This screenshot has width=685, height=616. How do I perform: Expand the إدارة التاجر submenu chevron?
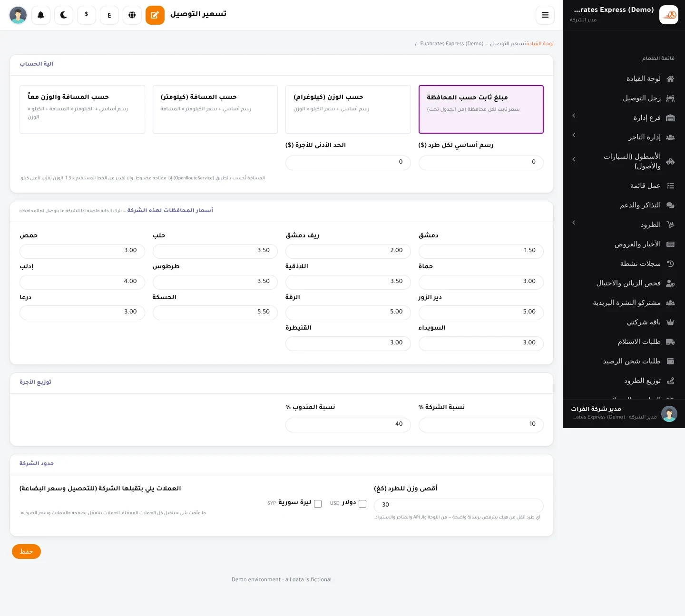pyautogui.click(x=574, y=135)
